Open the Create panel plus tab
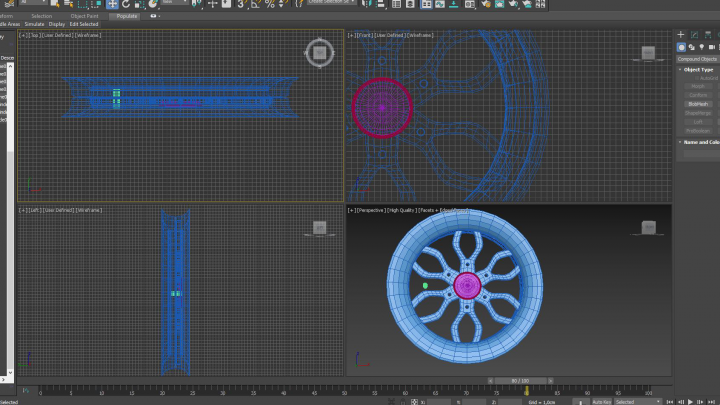Image resolution: width=720 pixels, height=405 pixels. (681, 35)
